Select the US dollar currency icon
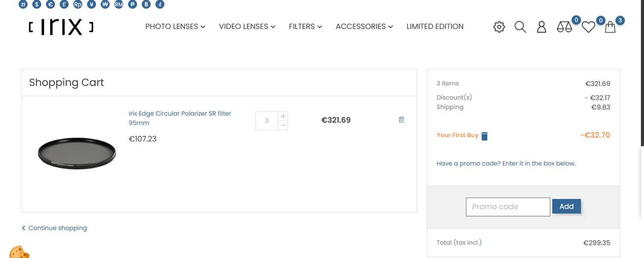 click(x=36, y=5)
